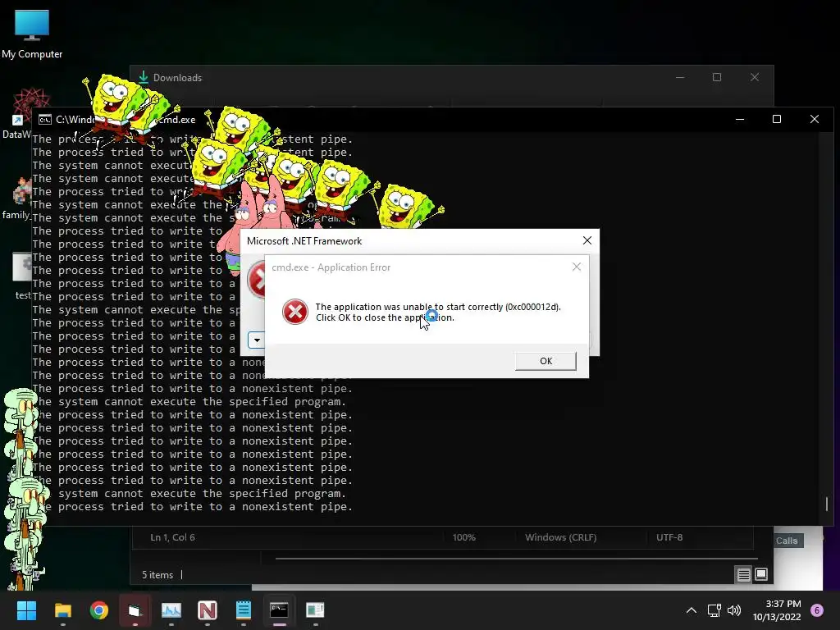This screenshot has height=630, width=840.
Task: Launch Google Chrome from the taskbar
Action: [x=98, y=610]
